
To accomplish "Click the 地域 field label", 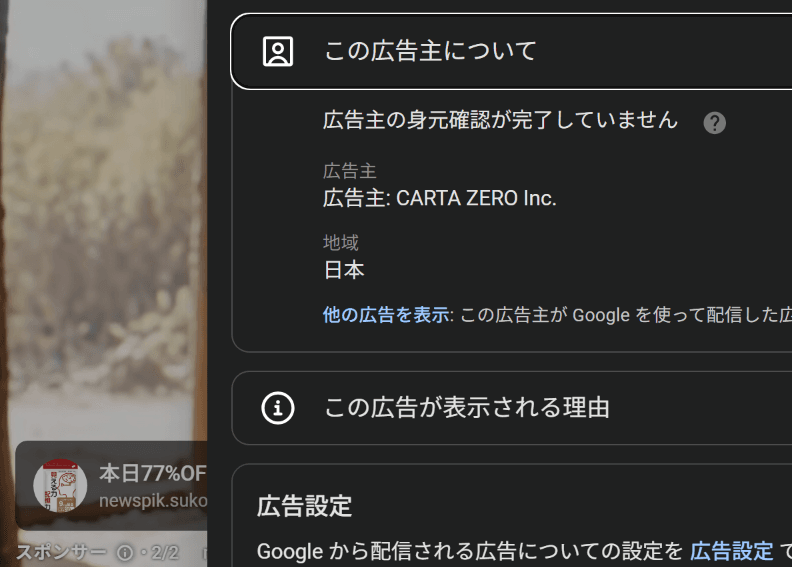I will (x=341, y=243).
